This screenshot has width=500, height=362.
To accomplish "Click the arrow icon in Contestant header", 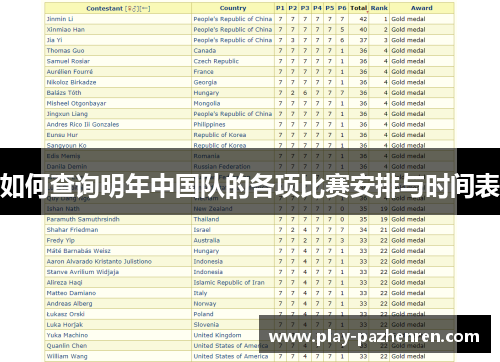I will 145,9.
